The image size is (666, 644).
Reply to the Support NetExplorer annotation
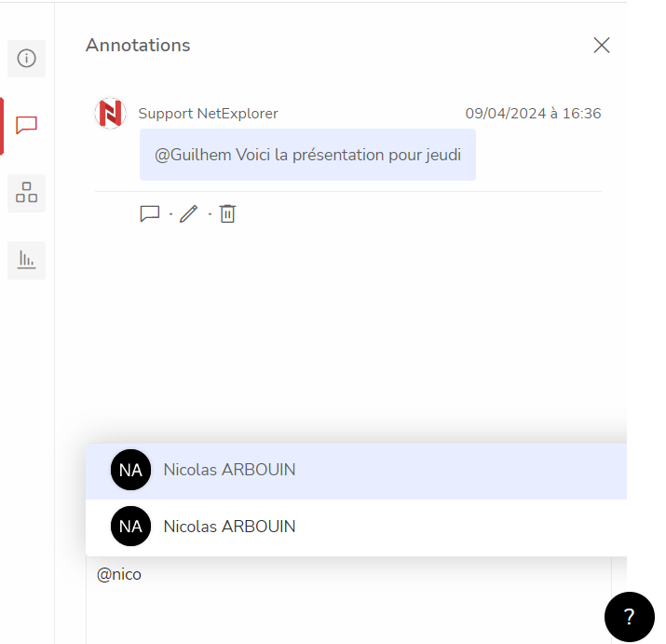coord(150,213)
